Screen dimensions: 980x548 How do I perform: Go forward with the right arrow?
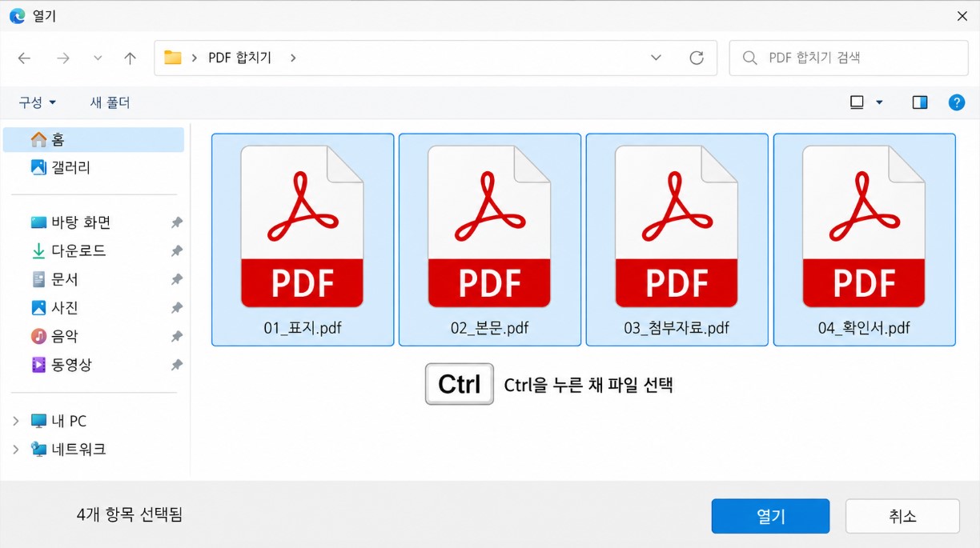click(x=63, y=58)
